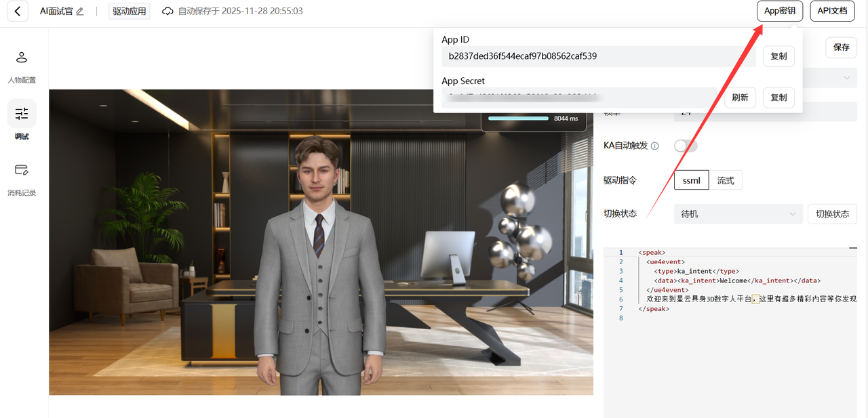Click the cloud auto-save icon
868x418 pixels.
pos(167,12)
